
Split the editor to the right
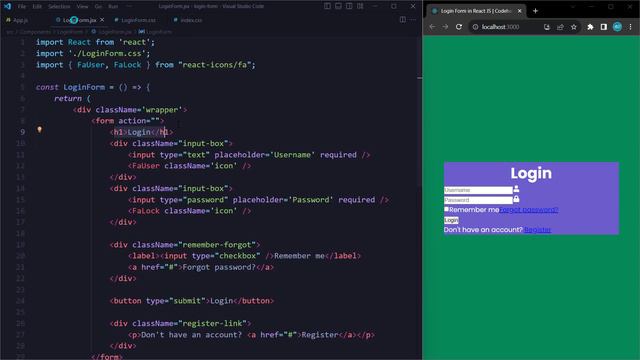[x=403, y=20]
